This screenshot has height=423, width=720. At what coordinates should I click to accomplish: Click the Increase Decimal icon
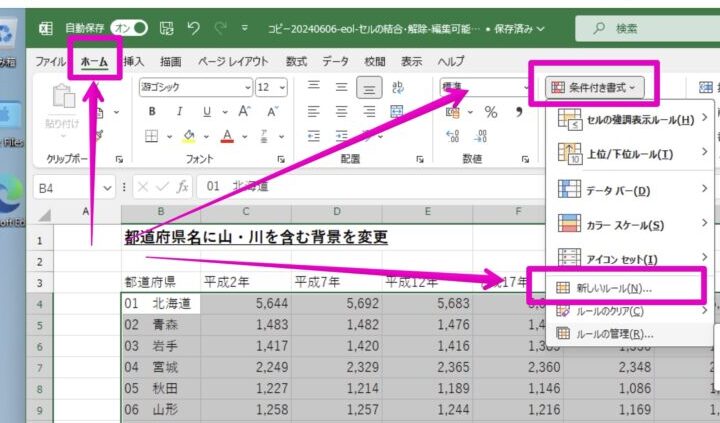pos(452,136)
